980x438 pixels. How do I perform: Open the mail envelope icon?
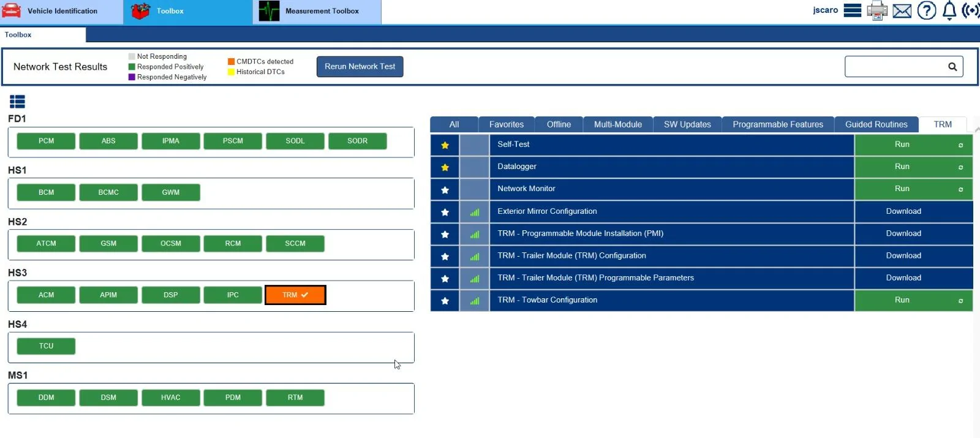click(902, 11)
